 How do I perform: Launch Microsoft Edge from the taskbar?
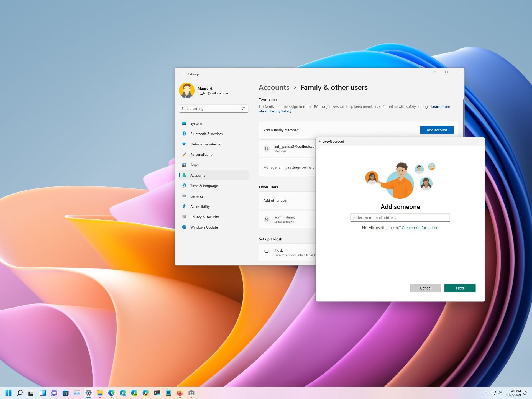112,393
